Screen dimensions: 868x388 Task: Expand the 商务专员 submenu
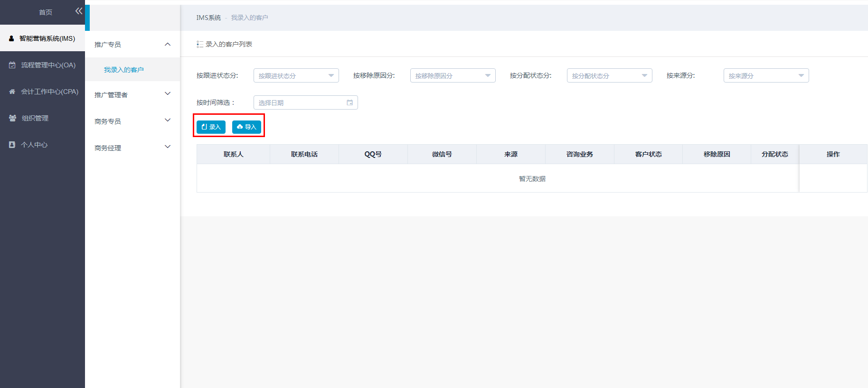coord(132,121)
